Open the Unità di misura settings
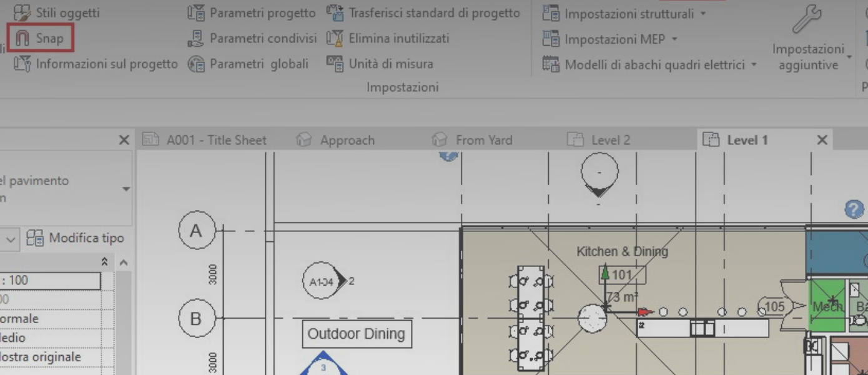Screen dimensions: 868x375 [x=335, y=64]
